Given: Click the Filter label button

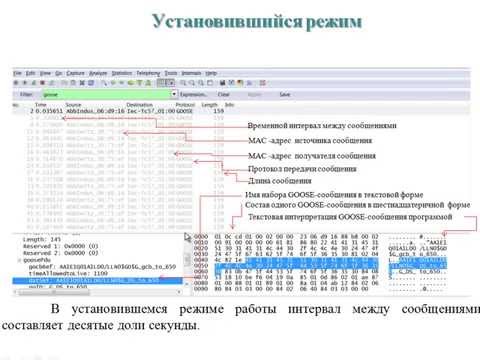Looking at the screenshot, I should 26,95.
